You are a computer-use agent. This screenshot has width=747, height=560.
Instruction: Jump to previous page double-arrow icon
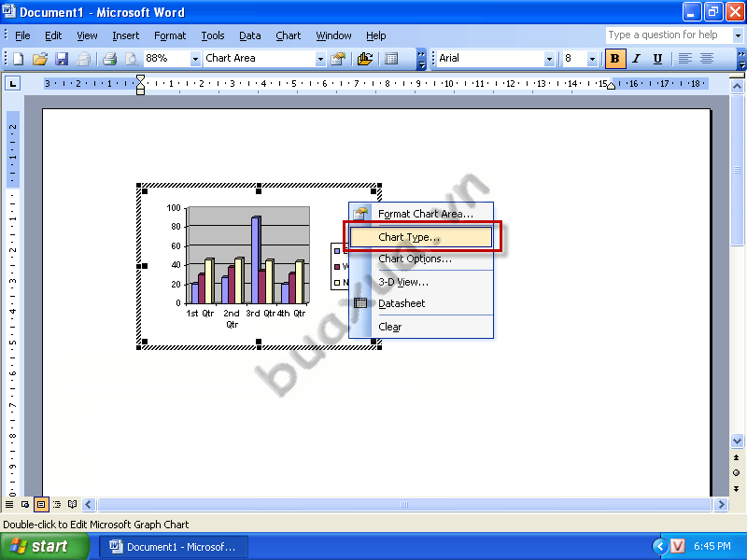point(737,457)
